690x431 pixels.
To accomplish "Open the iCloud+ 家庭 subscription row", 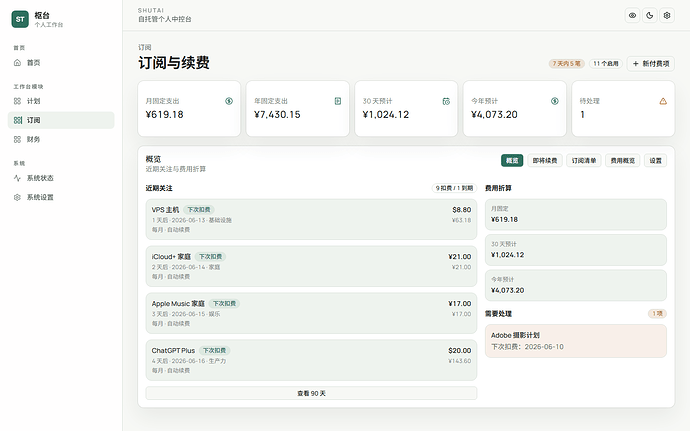I will [311, 266].
